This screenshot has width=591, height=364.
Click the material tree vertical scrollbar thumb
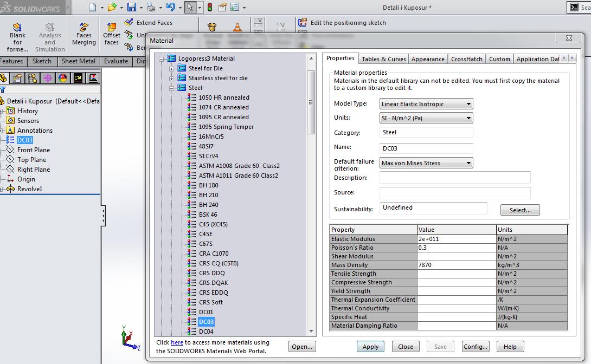coord(311,102)
